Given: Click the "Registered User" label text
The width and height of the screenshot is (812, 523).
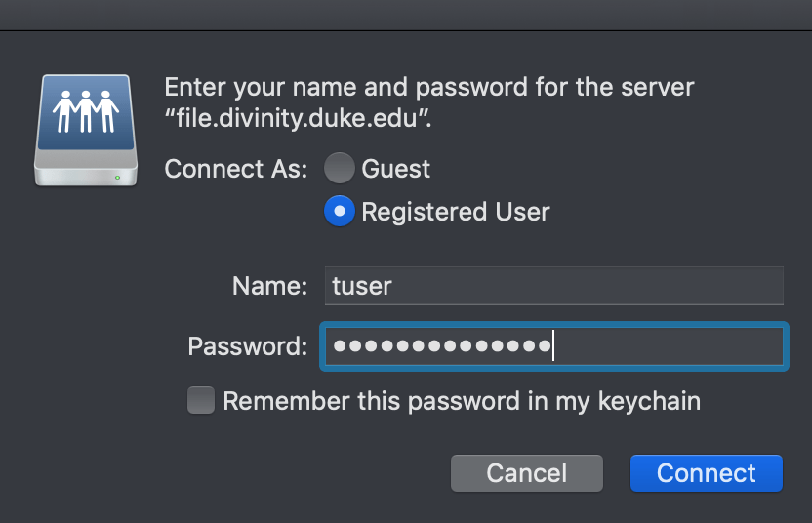Looking at the screenshot, I should (x=456, y=212).
